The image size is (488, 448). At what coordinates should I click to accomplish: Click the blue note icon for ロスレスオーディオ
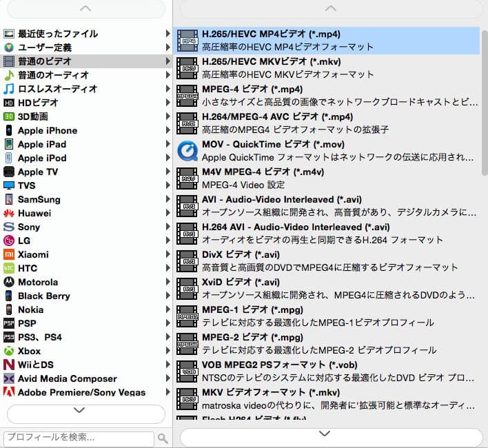pyautogui.click(x=9, y=89)
